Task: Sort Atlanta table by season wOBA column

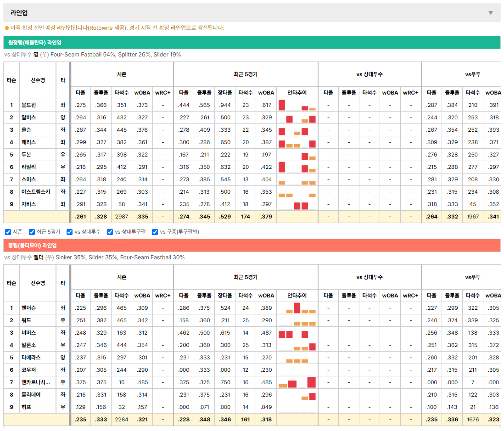Action: (142, 93)
